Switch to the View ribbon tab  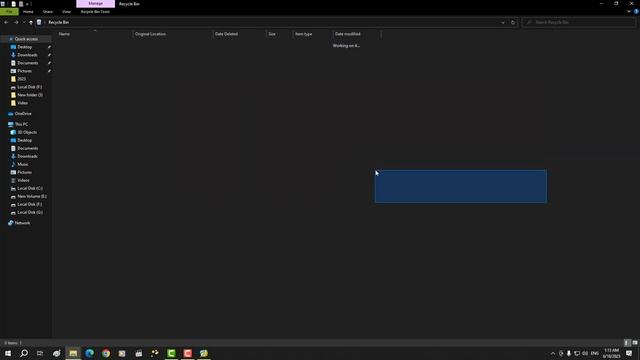[66, 12]
